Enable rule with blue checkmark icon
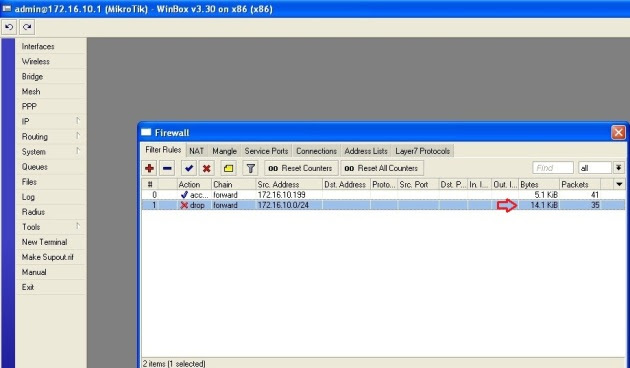 click(189, 168)
